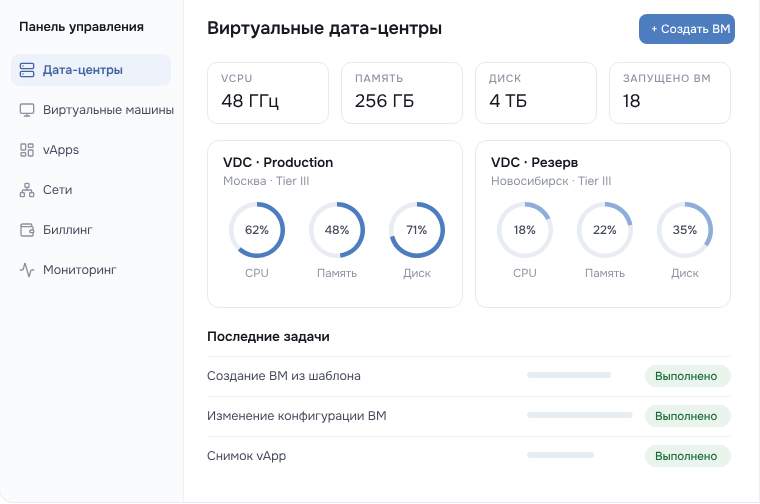Click Выполнено badge for Изменение конфигурации ВМ
Viewport: 760px width, 504px height.
pyautogui.click(x=687, y=416)
